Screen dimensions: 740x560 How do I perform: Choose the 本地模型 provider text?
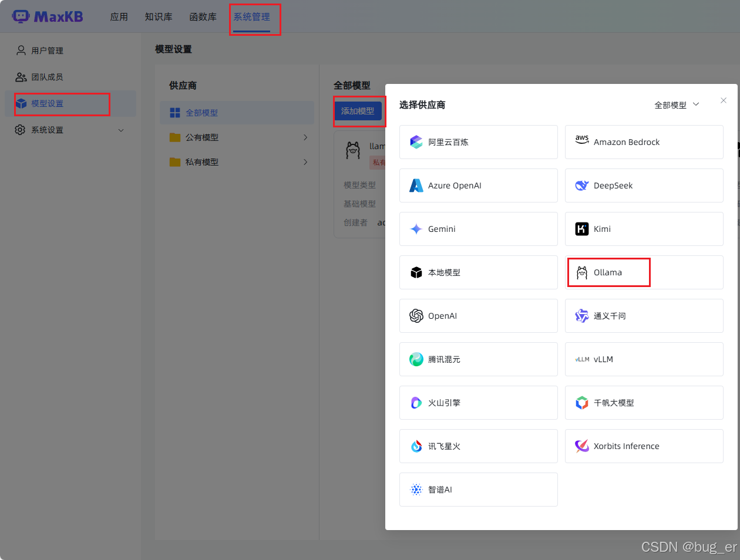pos(444,272)
